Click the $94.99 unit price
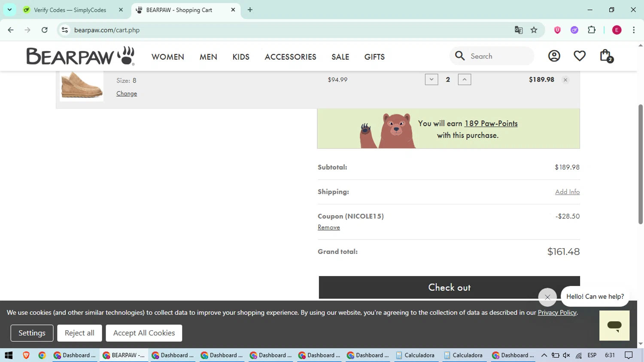 tap(337, 79)
